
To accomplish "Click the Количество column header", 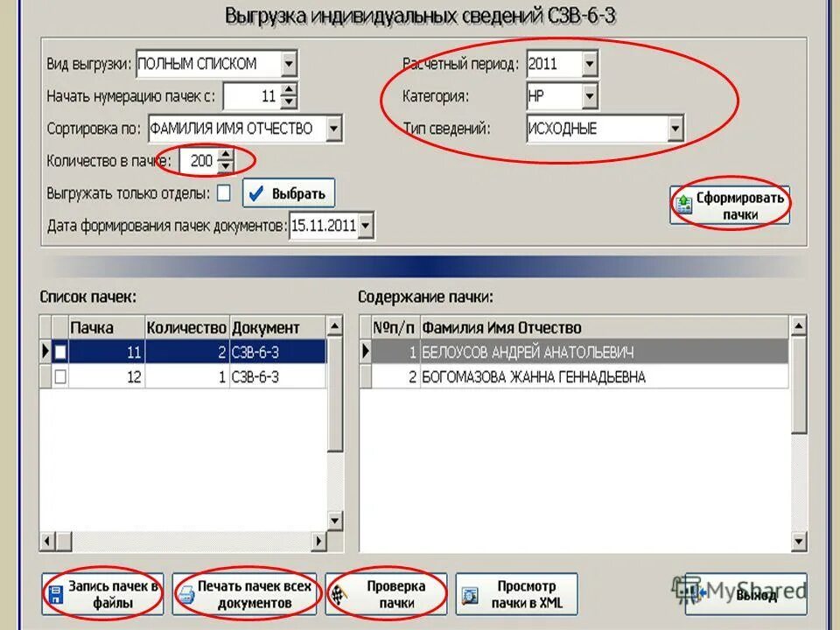I will tap(187, 327).
